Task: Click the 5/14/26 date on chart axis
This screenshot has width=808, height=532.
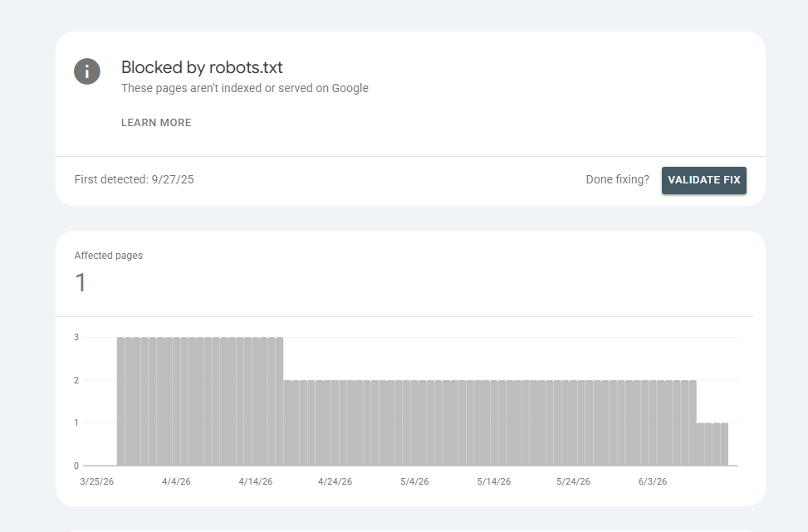Action: click(493, 481)
